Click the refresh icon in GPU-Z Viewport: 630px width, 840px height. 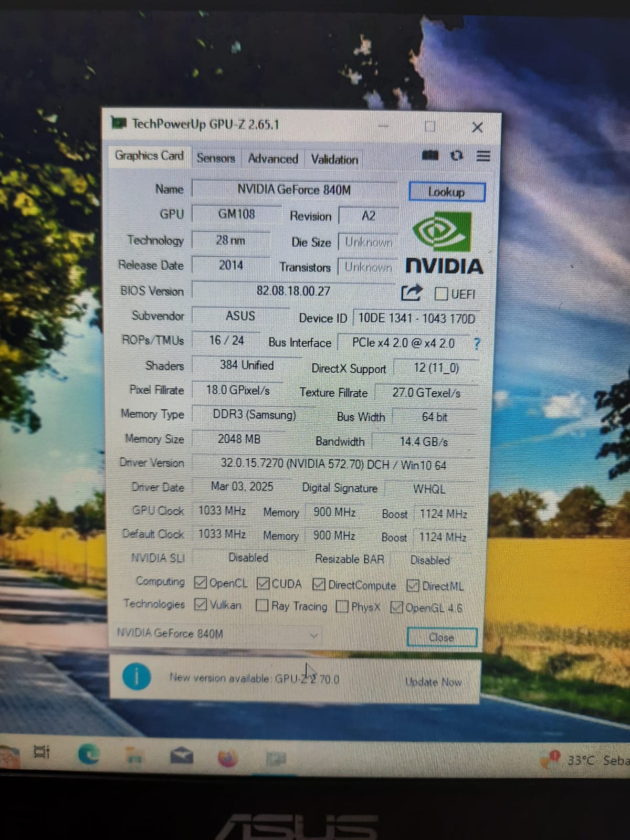click(457, 155)
